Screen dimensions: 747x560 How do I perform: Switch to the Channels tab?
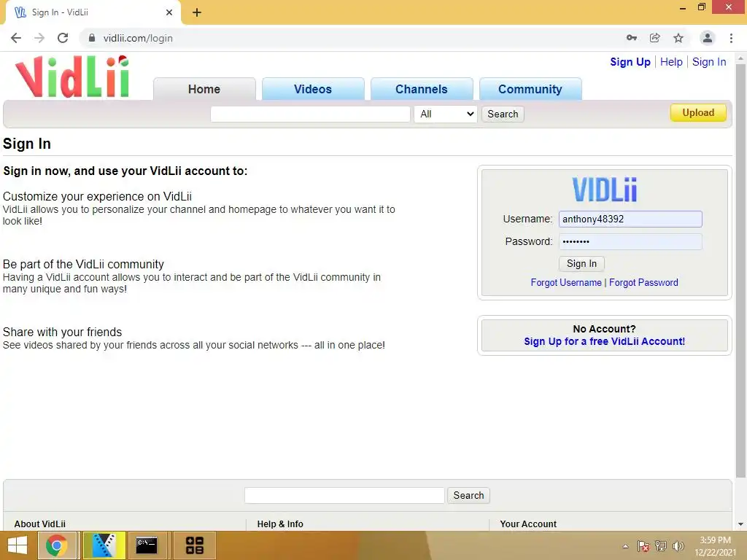tap(422, 89)
